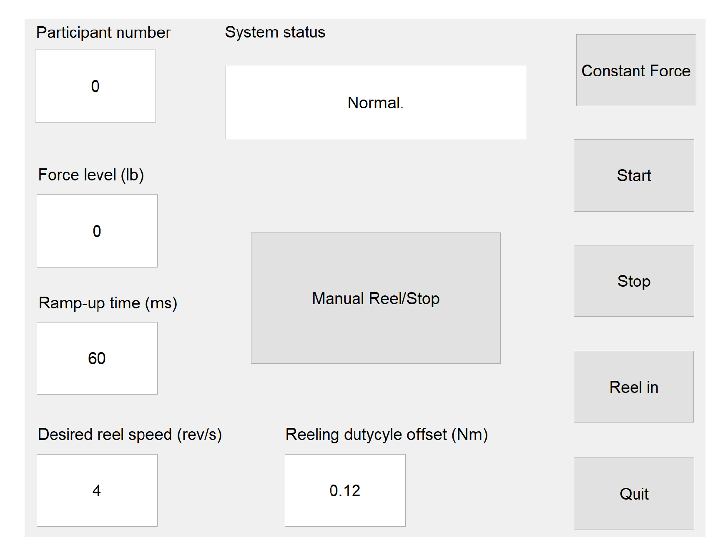The width and height of the screenshot is (728, 560).
Task: Quit the application
Action: pyautogui.click(x=633, y=493)
